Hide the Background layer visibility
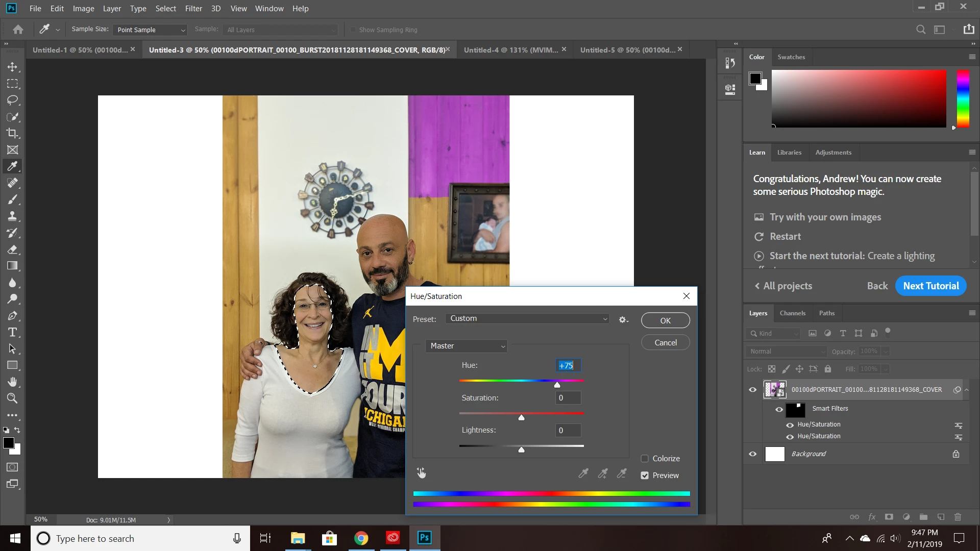 point(752,454)
